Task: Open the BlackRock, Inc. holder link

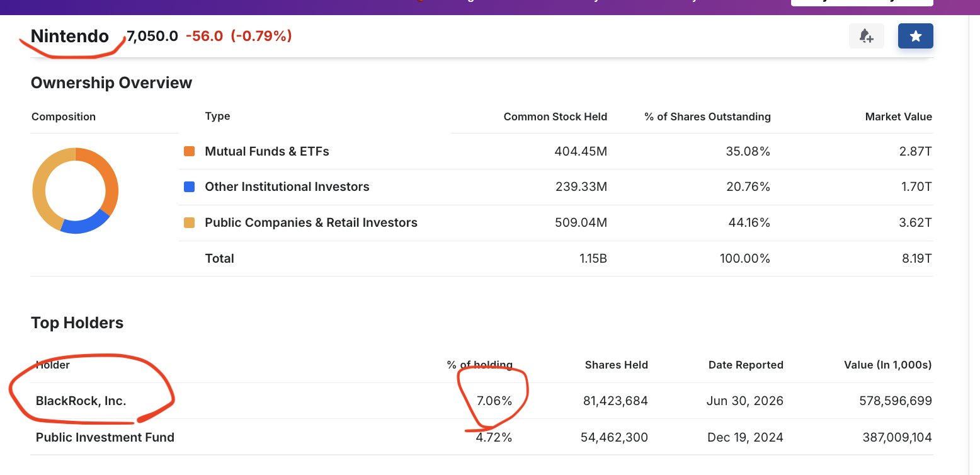Action: (81, 401)
